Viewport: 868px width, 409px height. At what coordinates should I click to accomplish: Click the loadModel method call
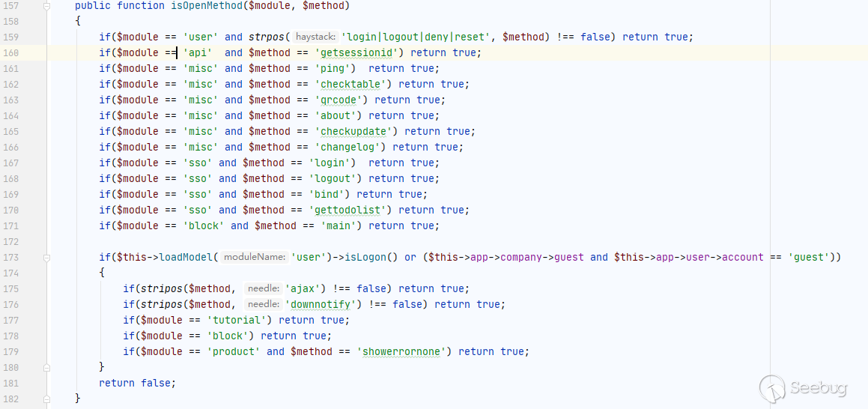click(186, 257)
